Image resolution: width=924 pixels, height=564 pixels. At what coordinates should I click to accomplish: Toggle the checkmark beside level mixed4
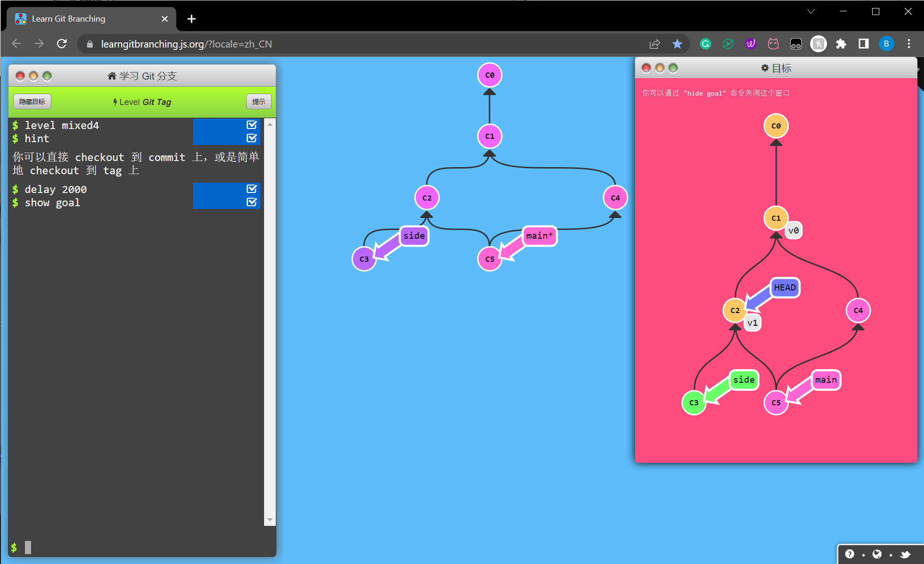251,125
